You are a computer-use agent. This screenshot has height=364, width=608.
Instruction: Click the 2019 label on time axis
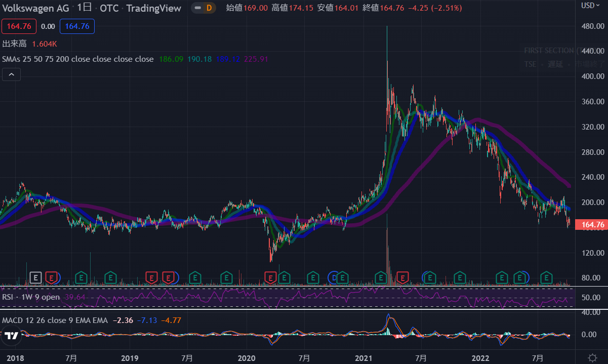tap(130, 357)
